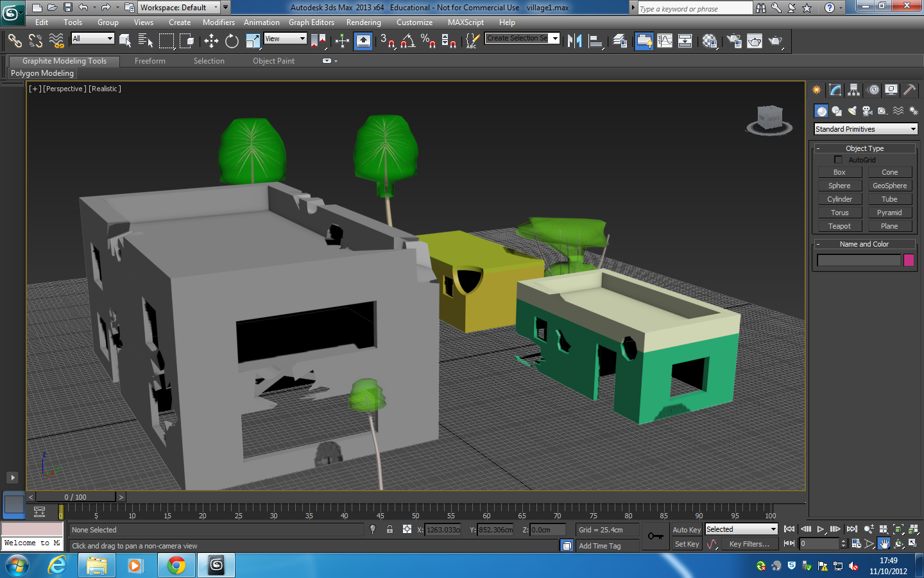Click the pink object color swatch
This screenshot has height=578, width=924.
coord(909,260)
